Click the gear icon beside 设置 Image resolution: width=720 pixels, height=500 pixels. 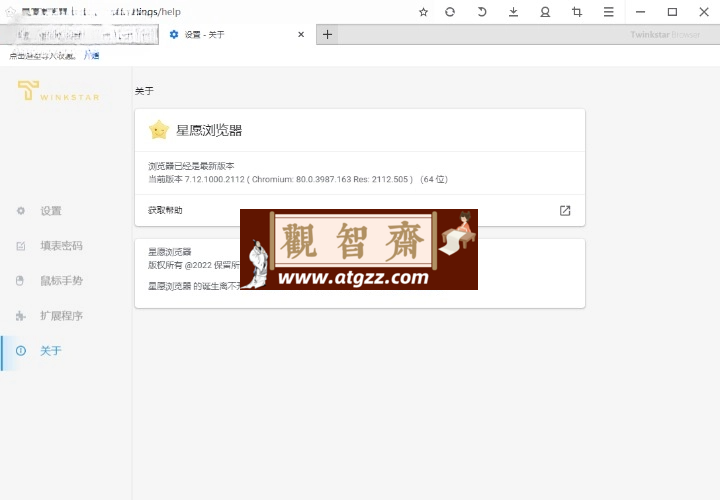21,211
